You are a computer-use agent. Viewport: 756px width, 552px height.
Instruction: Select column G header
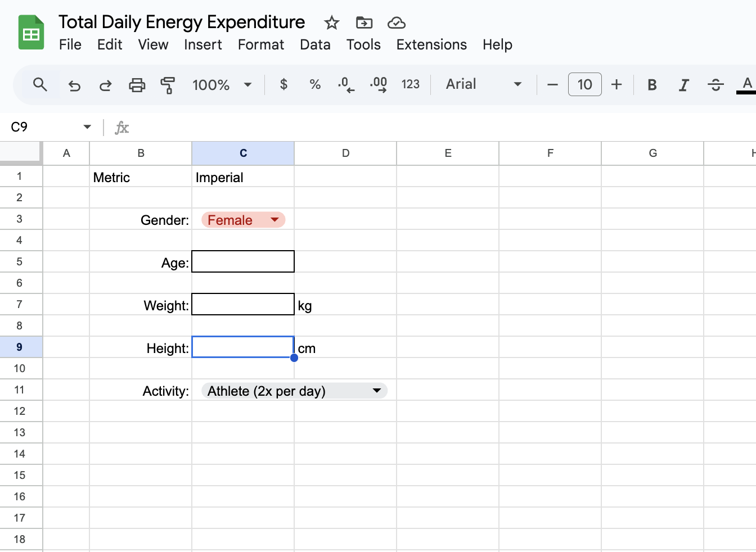652,153
